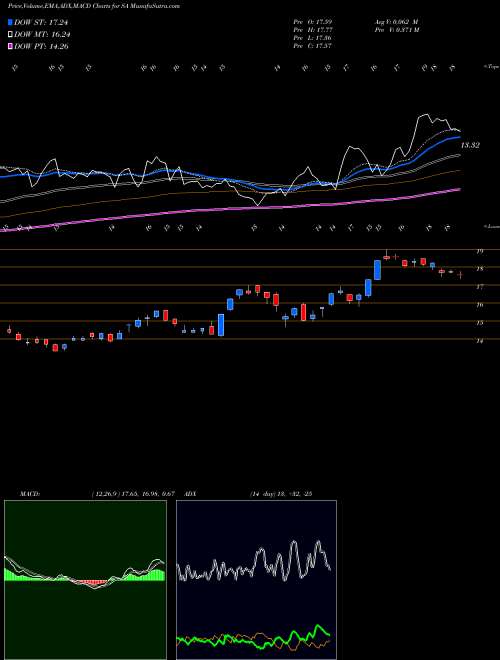Screen dimensions: 500x660
Task: Click the ADX '(14 day) 18, +32, -25' values
Action: [x=280, y=494]
